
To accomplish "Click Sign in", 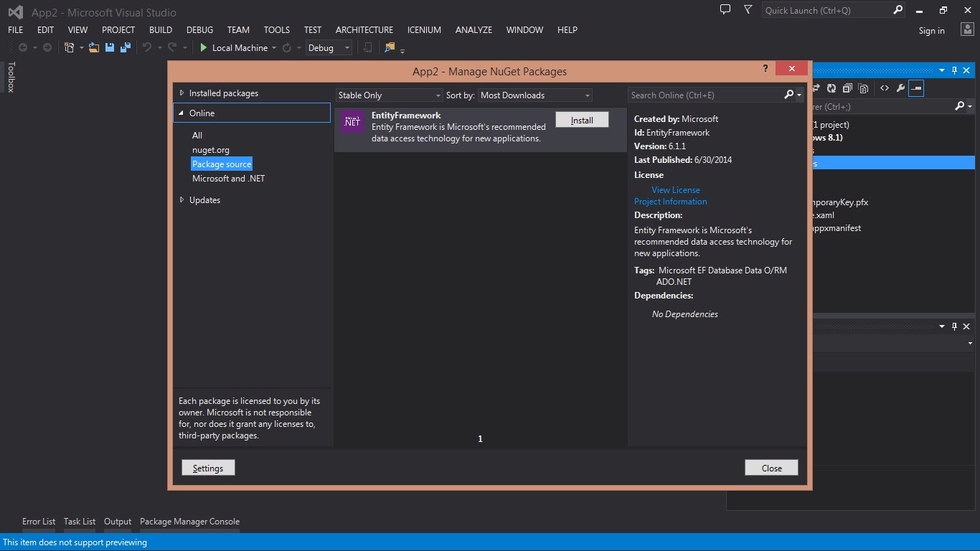I will tap(932, 31).
